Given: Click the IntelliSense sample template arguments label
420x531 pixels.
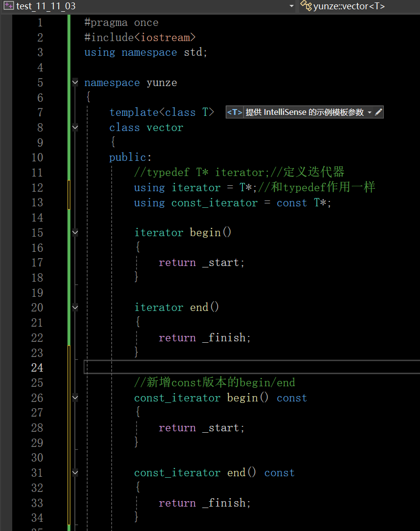Looking at the screenshot, I should click(x=305, y=112).
